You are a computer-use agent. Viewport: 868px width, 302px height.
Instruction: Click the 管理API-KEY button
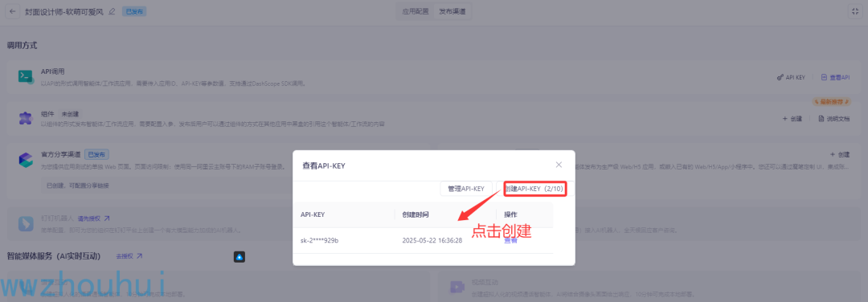pyautogui.click(x=466, y=189)
